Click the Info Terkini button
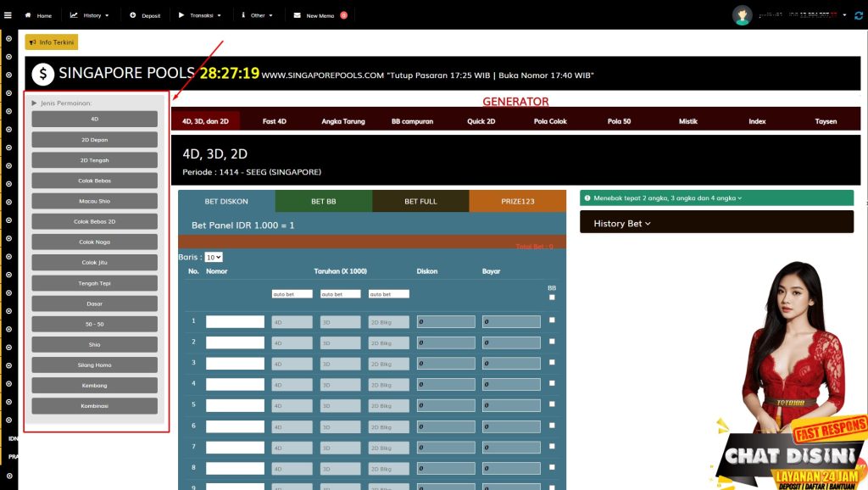This screenshot has height=490, width=868. pyautogui.click(x=52, y=42)
